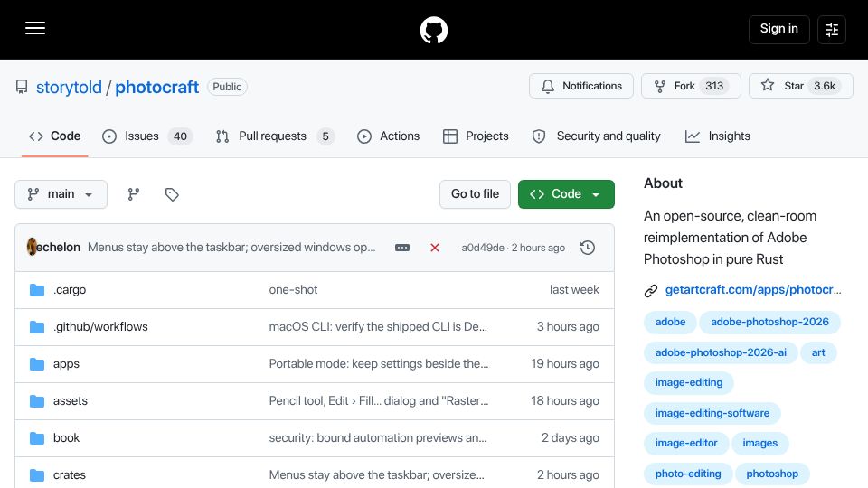Screen dimensions: 868x488
Task: Open the .github/workflows folder
Action: [x=100, y=327]
